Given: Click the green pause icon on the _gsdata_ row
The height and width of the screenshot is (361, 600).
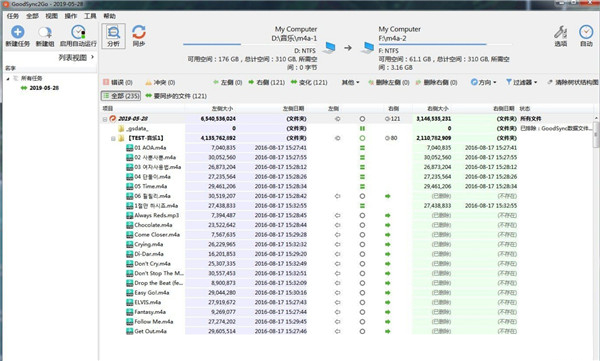Looking at the screenshot, I should [362, 129].
